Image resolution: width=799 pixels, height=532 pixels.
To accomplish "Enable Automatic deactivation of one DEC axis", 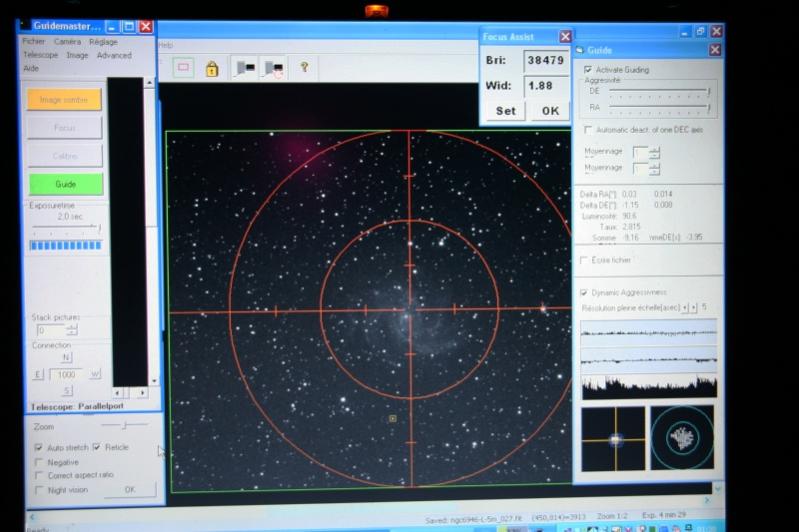I will [588, 130].
